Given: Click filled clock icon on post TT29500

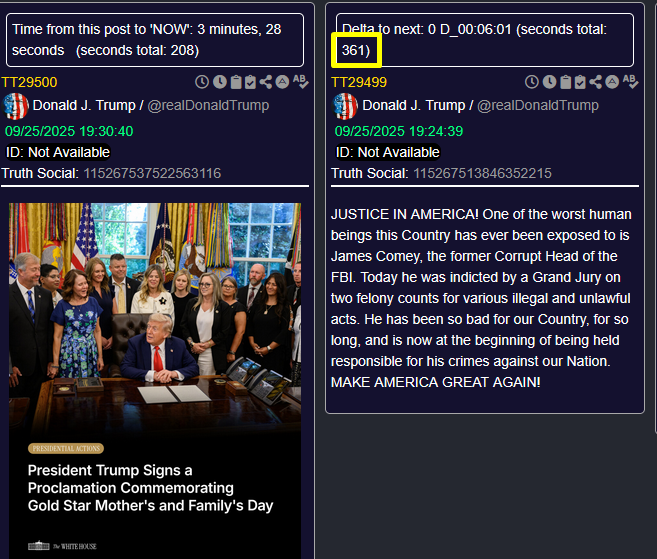Looking at the screenshot, I should pos(220,82).
